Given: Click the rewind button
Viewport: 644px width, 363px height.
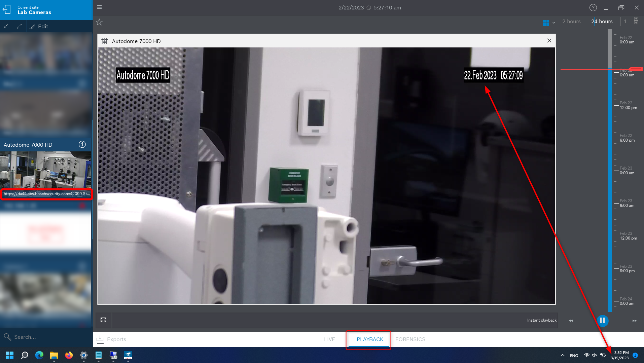Looking at the screenshot, I should click(x=571, y=321).
